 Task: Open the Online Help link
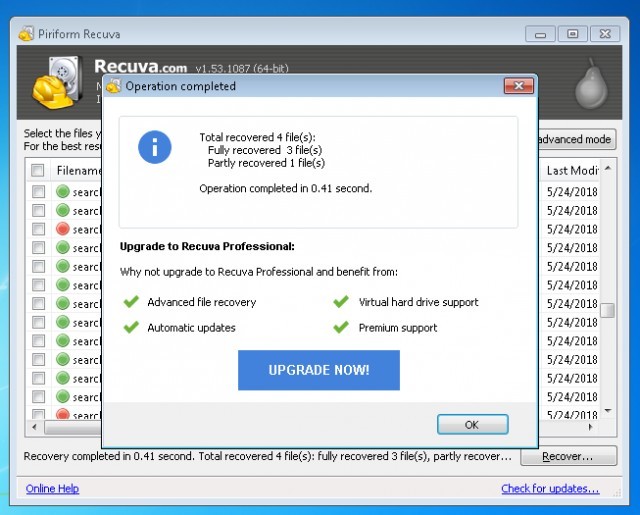tap(52, 488)
